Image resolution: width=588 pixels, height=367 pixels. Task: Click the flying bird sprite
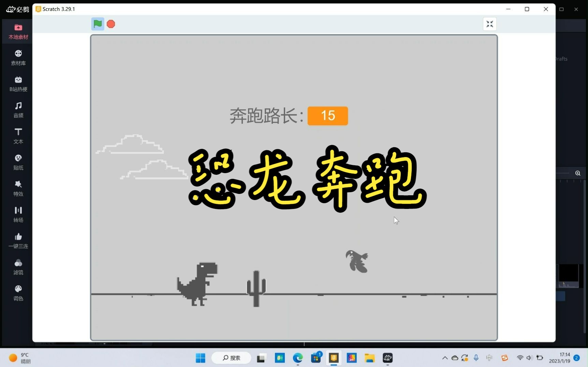357,261
